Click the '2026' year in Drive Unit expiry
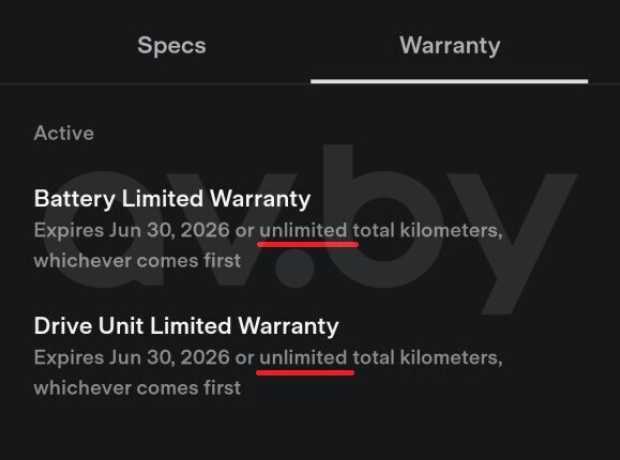 coord(205,358)
